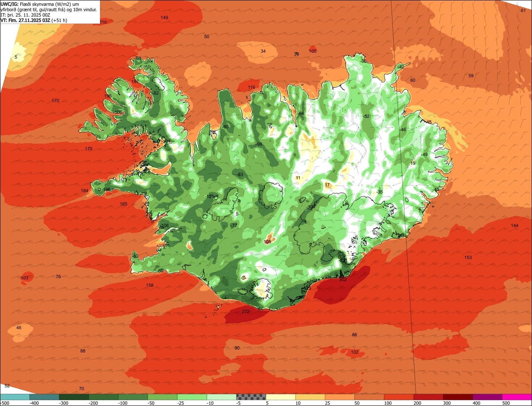532x406 pixels.
Task: Click the map value '144' on the east side
Action: click(515, 225)
